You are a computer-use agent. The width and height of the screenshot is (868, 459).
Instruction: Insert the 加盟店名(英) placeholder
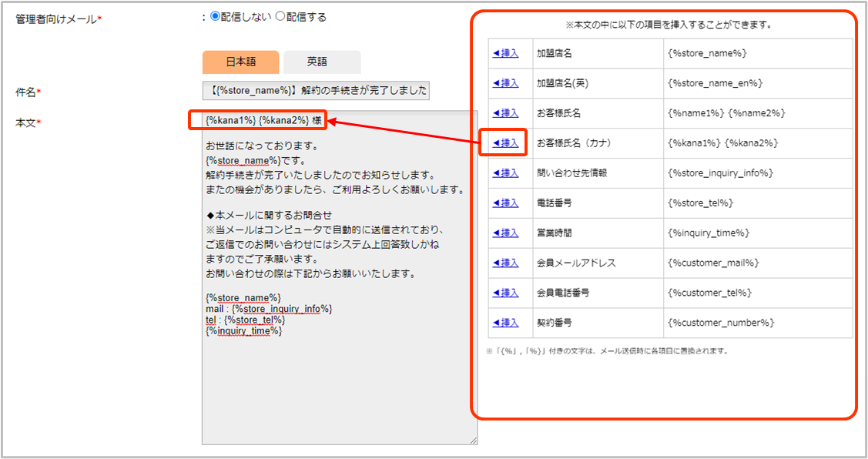point(505,83)
